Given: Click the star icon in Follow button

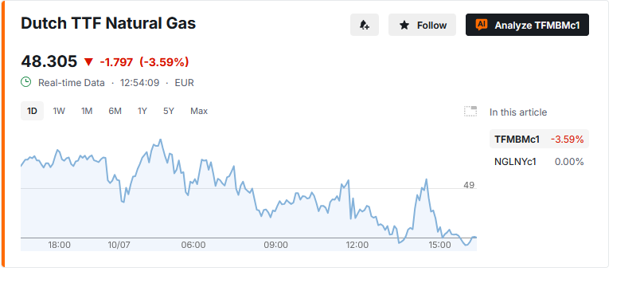Looking at the screenshot, I should [404, 26].
